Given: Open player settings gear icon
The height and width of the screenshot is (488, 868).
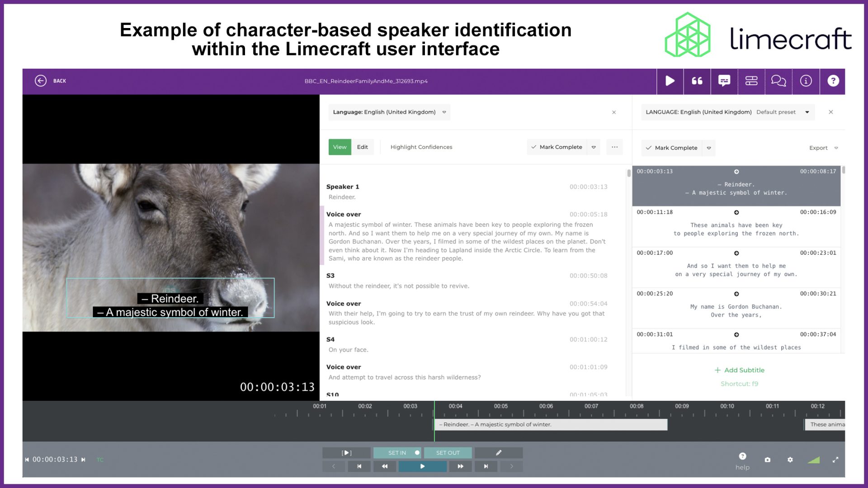Looking at the screenshot, I should (790, 460).
